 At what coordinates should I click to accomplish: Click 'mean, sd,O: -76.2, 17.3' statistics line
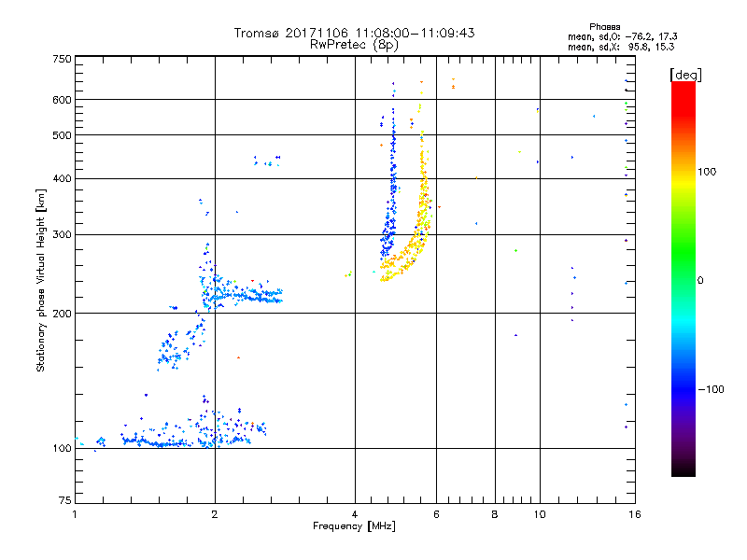tap(622, 36)
